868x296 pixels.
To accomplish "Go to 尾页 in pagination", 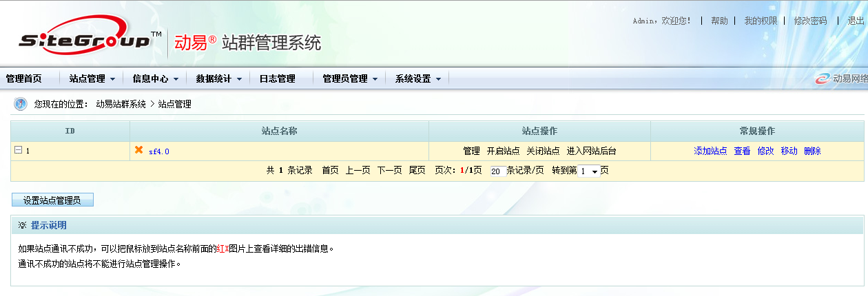I will [417, 170].
